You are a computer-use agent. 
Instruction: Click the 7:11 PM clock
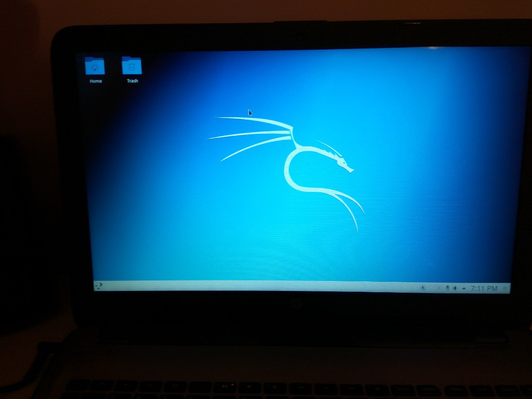(x=484, y=288)
